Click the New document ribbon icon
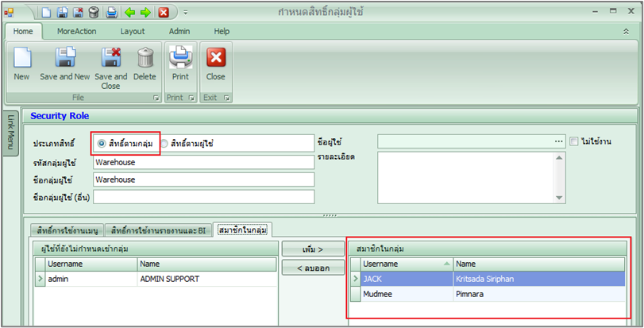Image resolution: width=644 pixels, height=328 pixels. (x=21, y=58)
